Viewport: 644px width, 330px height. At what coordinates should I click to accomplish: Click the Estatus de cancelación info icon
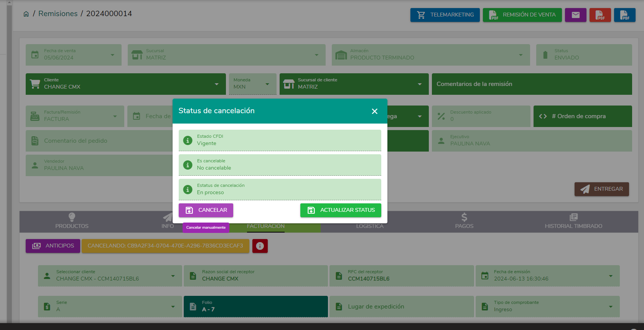[188, 190]
